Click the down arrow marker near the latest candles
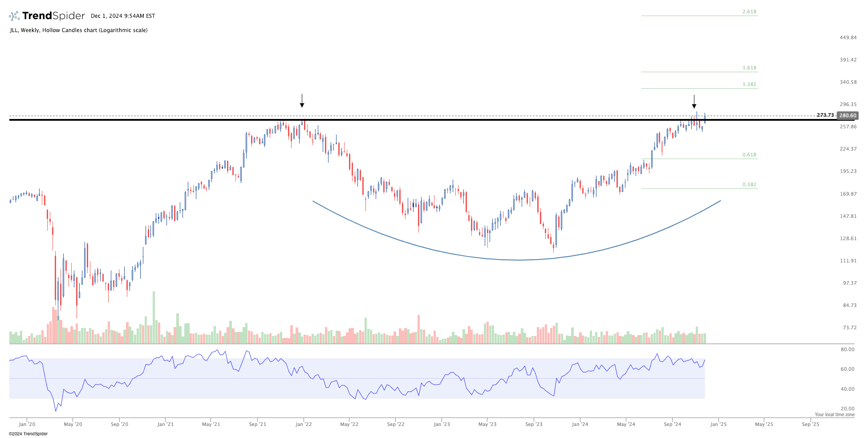Viewport: 868px width, 438px height. point(694,102)
